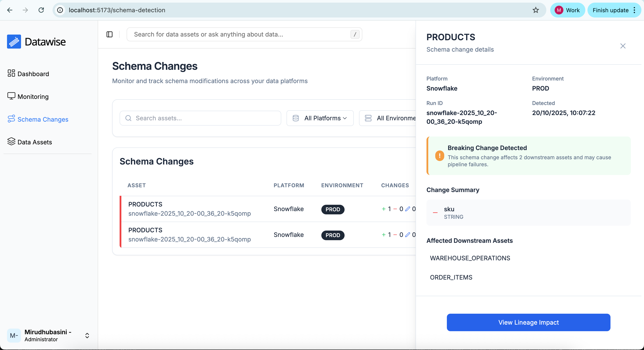Close the PRODUCTS details panel
The image size is (644, 350).
pos(623,46)
